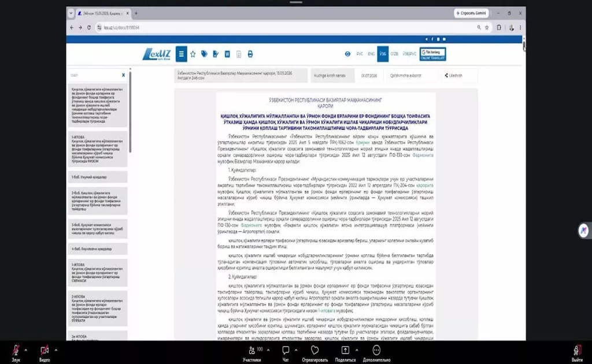Open the Чат chat panel

pos(286,353)
